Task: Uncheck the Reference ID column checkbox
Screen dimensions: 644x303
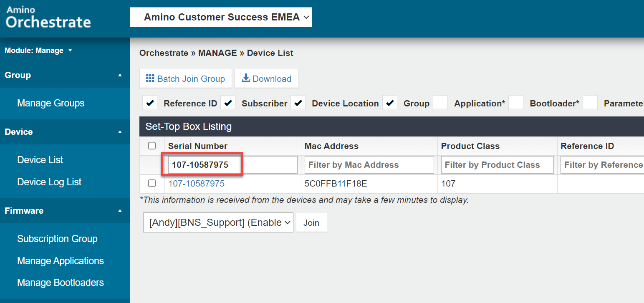Action: (x=150, y=103)
